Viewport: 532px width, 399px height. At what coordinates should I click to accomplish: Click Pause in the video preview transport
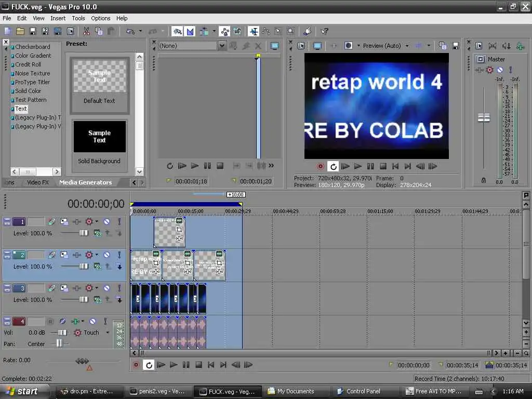click(x=370, y=166)
